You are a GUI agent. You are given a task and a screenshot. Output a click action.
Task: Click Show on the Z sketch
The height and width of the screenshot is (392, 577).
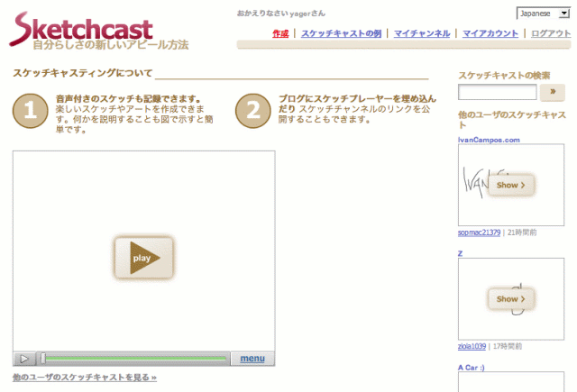[x=511, y=299]
